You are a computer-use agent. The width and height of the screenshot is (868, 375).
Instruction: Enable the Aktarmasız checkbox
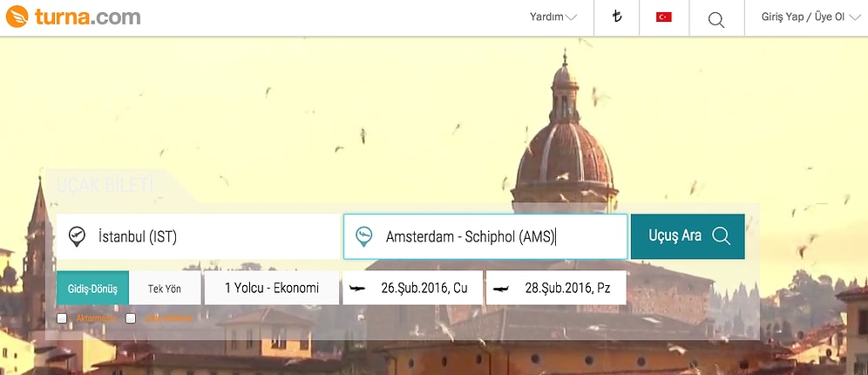tap(62, 318)
